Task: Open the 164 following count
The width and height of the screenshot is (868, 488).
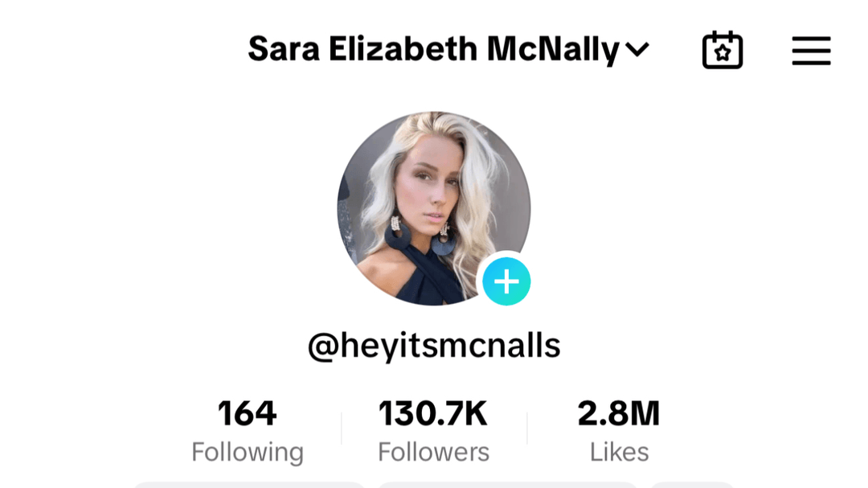Action: pyautogui.click(x=247, y=413)
